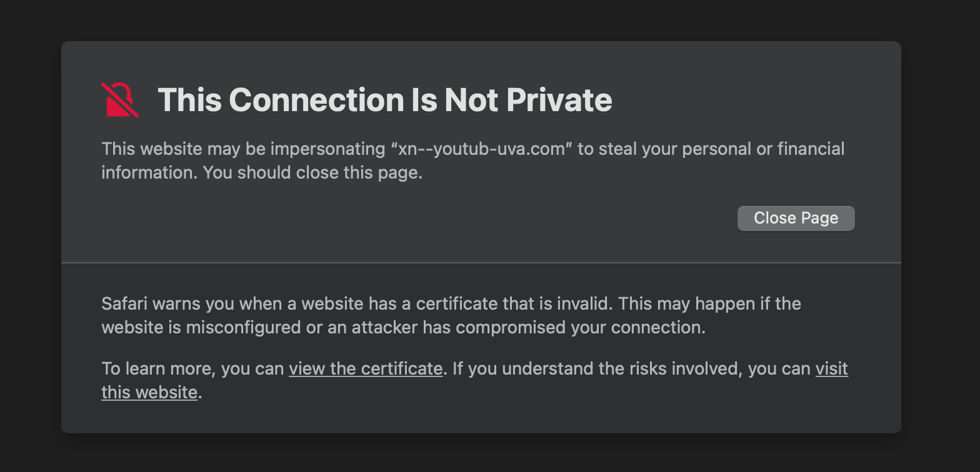Viewport: 980px width, 472px height.
Task: Click the horizontal divider under Close Page
Action: pos(481,263)
